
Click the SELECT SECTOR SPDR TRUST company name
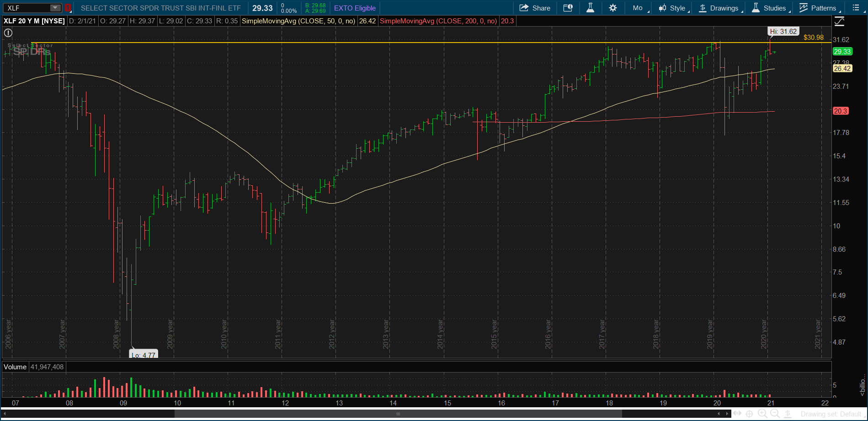(x=160, y=8)
